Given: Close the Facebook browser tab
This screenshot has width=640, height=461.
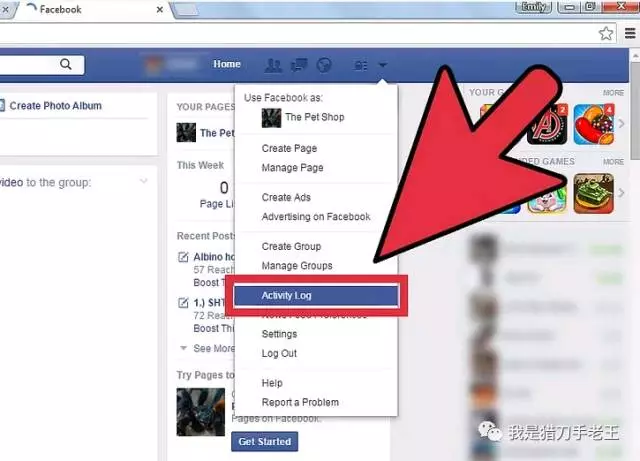Looking at the screenshot, I should point(160,9).
